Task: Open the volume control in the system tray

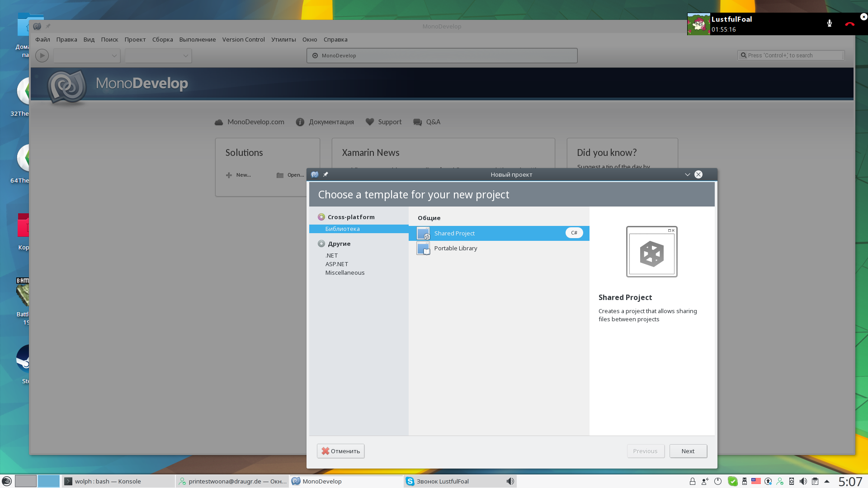Action: (803, 481)
